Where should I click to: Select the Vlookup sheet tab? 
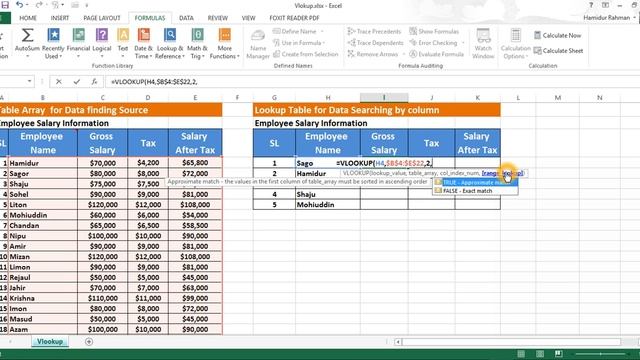pyautogui.click(x=50, y=342)
